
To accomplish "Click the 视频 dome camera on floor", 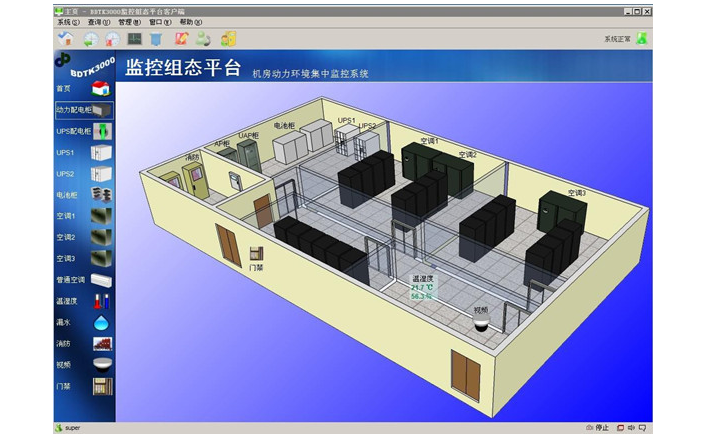I will [x=481, y=323].
